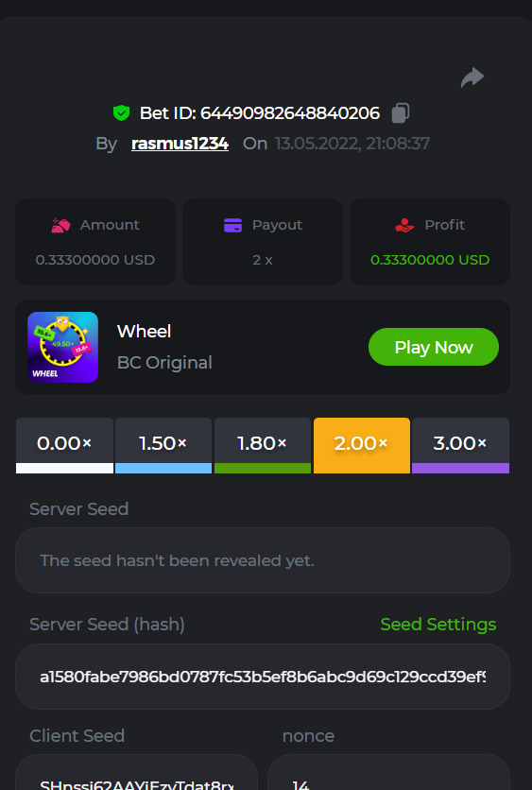Click the Wheel game title text
Image resolution: width=532 pixels, height=790 pixels.
click(x=144, y=332)
